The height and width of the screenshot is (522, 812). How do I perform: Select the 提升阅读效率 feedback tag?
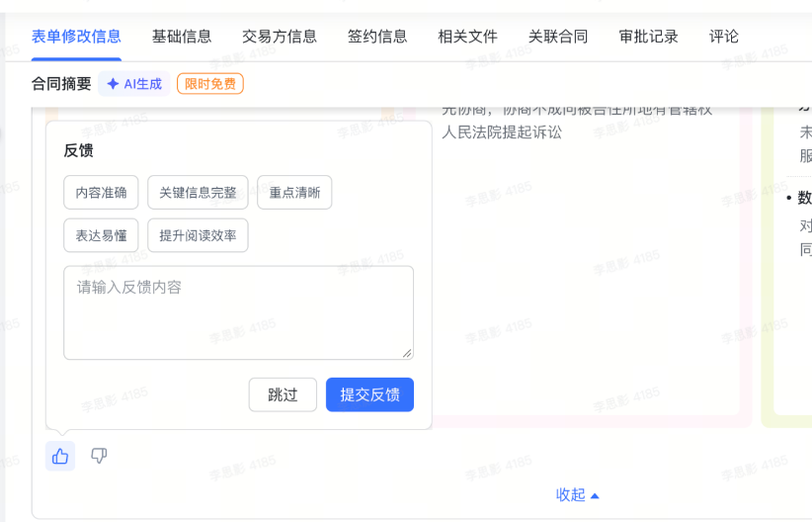click(198, 236)
